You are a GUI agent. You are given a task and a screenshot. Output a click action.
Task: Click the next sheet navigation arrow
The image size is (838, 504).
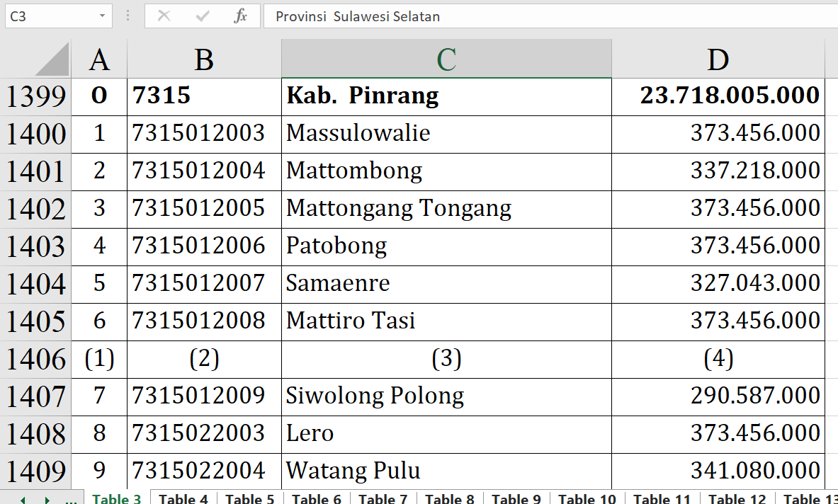tap(47, 500)
